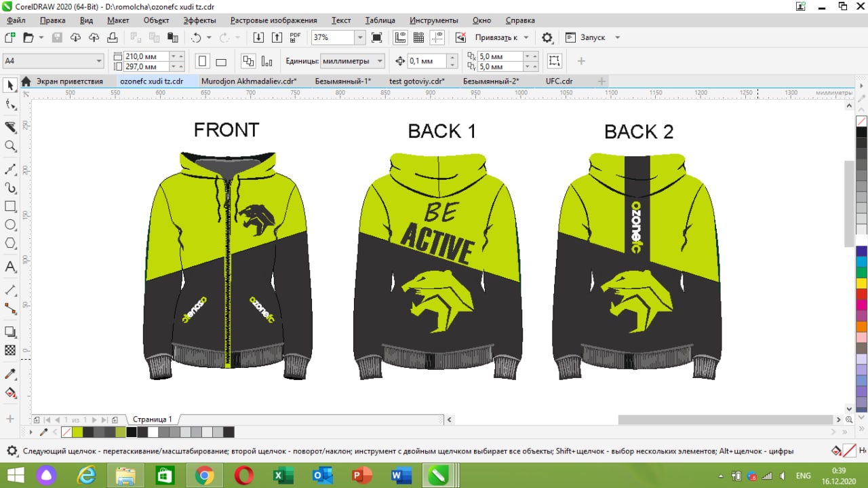868x488 pixels.
Task: Click the page width 210,0 мм field
Action: pos(147,56)
